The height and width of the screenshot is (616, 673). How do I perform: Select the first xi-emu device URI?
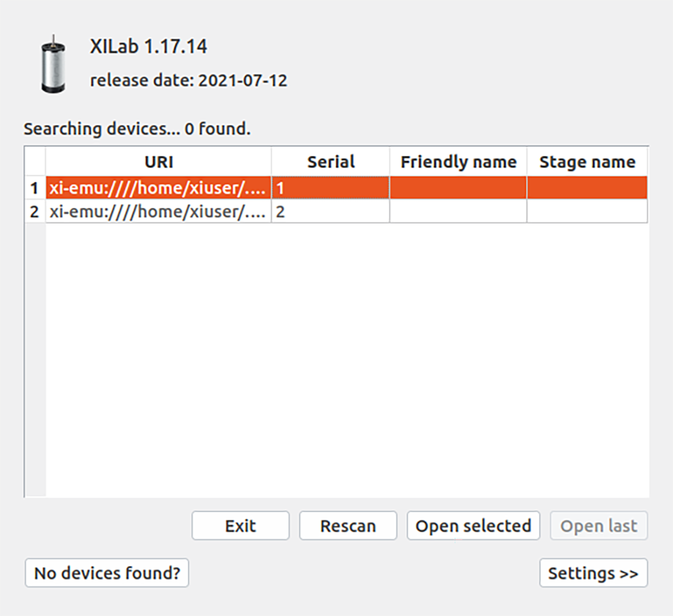158,188
